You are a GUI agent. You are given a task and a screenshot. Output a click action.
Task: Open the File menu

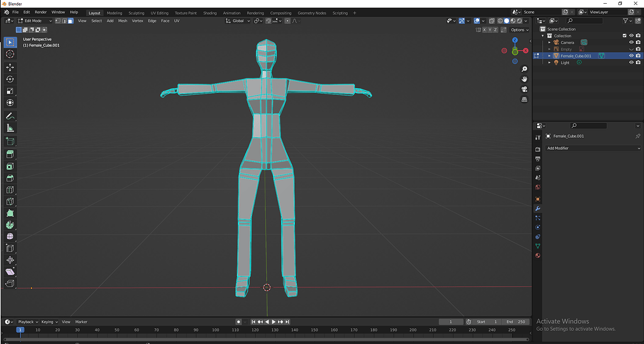click(x=15, y=13)
